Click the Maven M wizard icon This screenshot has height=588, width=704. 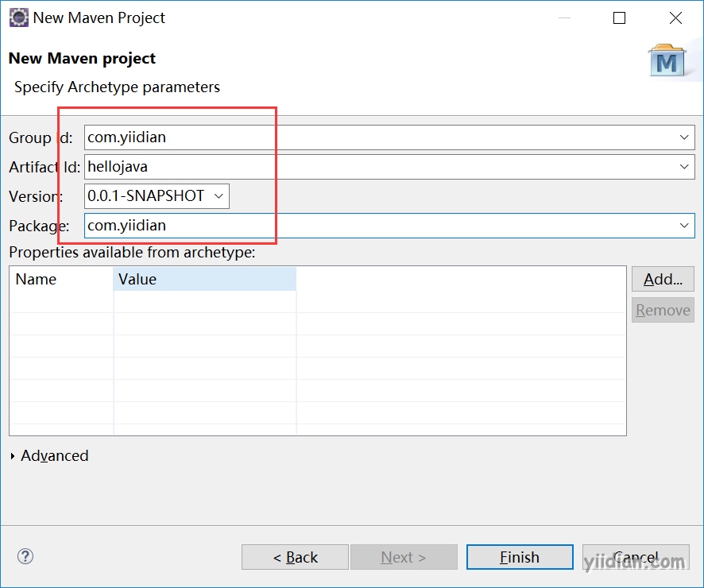click(667, 60)
